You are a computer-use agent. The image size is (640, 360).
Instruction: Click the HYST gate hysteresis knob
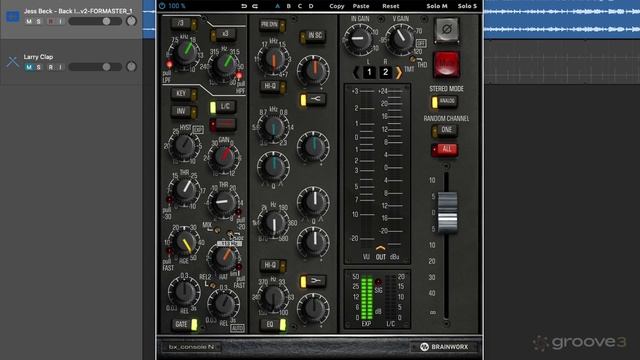(184, 146)
